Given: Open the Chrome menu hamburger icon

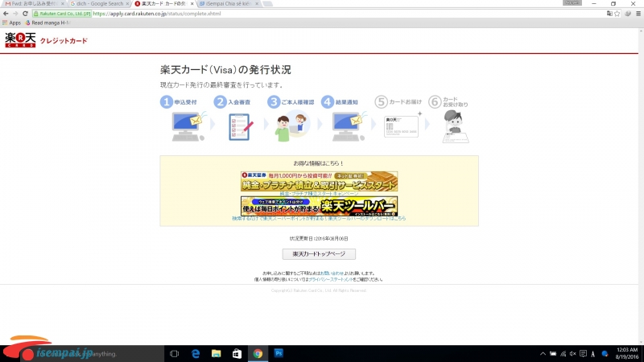Looking at the screenshot, I should 638,14.
